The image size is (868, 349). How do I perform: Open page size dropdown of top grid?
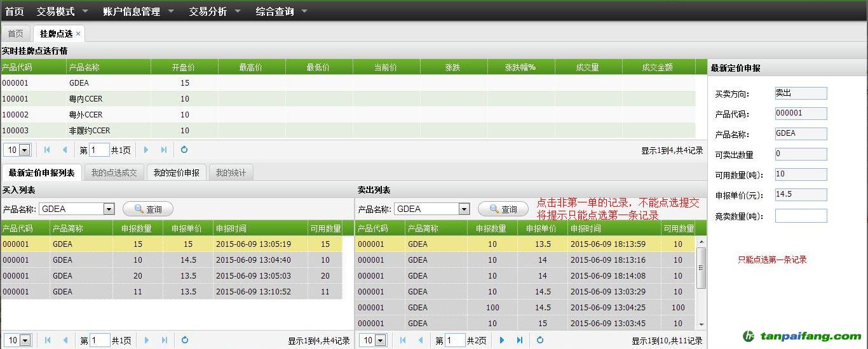[25, 150]
